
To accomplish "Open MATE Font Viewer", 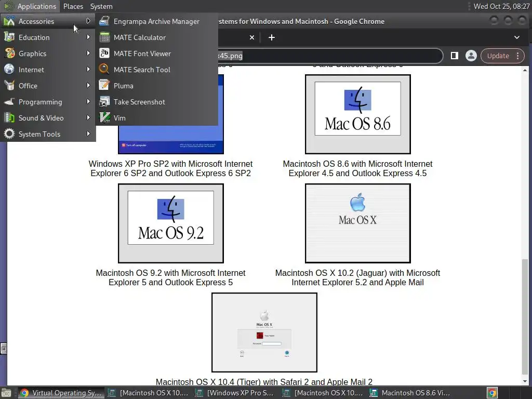I will coord(156,54).
